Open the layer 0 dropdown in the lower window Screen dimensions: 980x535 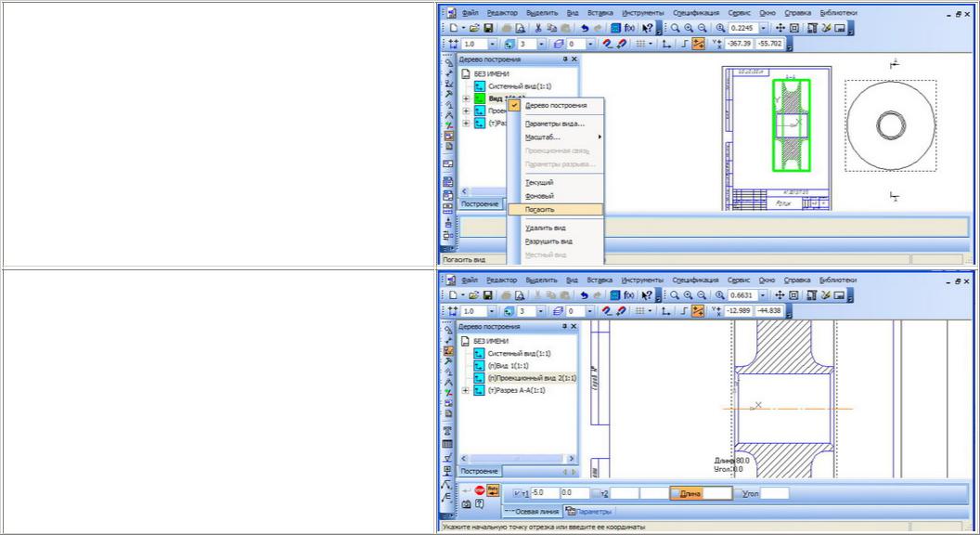coord(590,311)
